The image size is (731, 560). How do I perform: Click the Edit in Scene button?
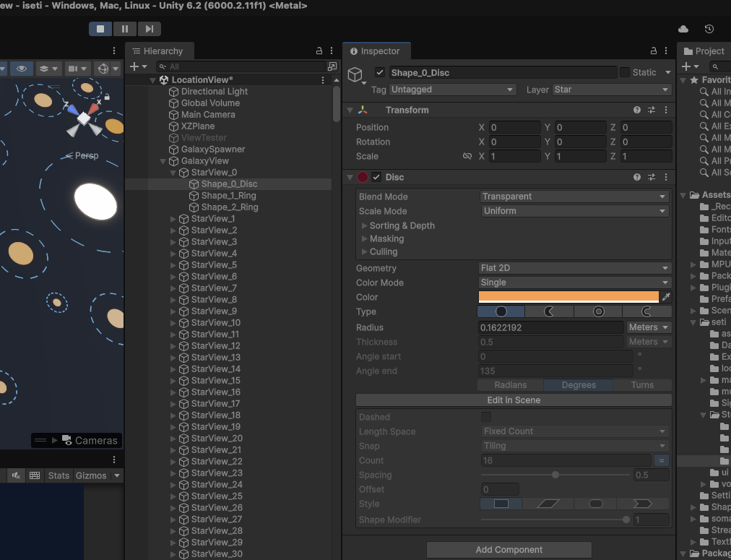coord(514,400)
